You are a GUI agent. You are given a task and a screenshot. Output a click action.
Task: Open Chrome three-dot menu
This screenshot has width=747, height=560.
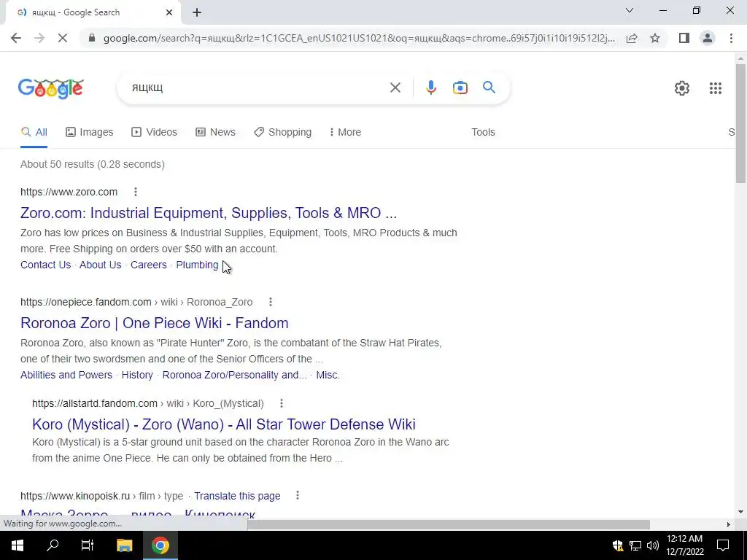731,38
